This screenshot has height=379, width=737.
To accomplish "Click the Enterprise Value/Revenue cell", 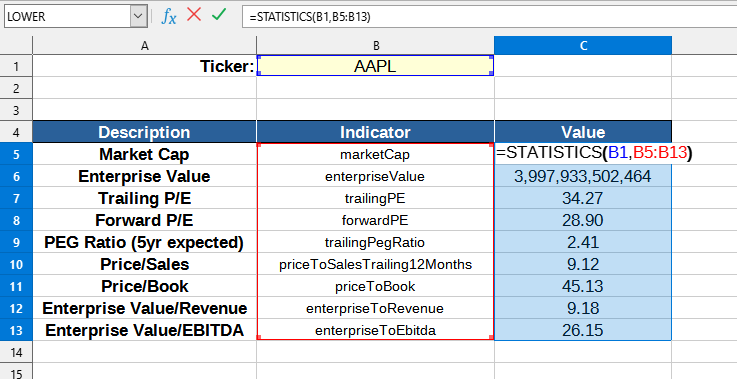I will [x=144, y=308].
